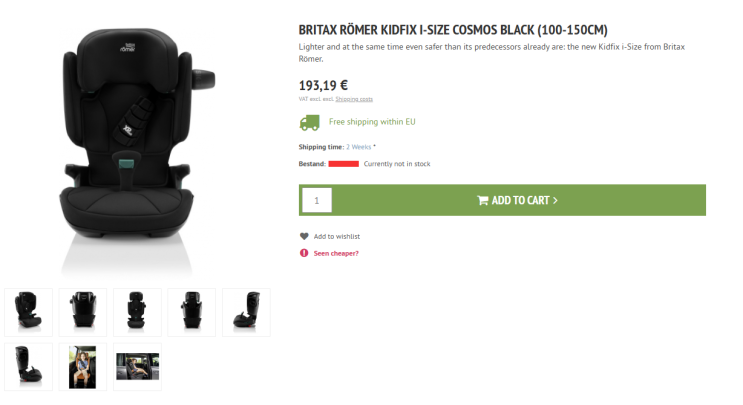Click the shopping cart icon in button

tap(482, 200)
